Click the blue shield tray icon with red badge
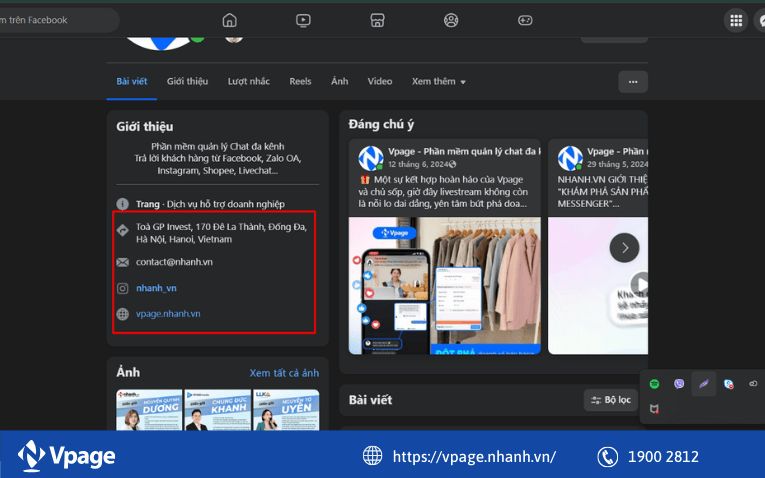The height and width of the screenshot is (478, 765). 728,384
